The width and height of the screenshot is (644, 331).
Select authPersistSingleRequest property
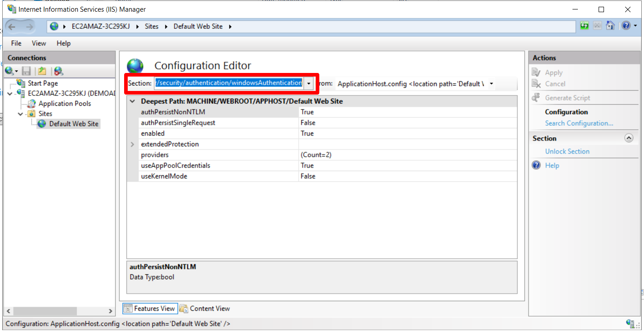(x=322, y=123)
